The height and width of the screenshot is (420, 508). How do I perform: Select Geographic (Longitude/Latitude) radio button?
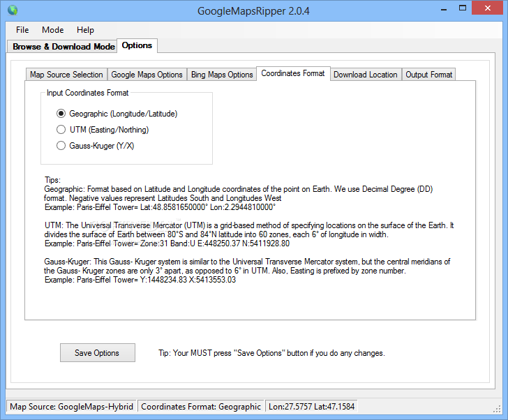point(117,114)
